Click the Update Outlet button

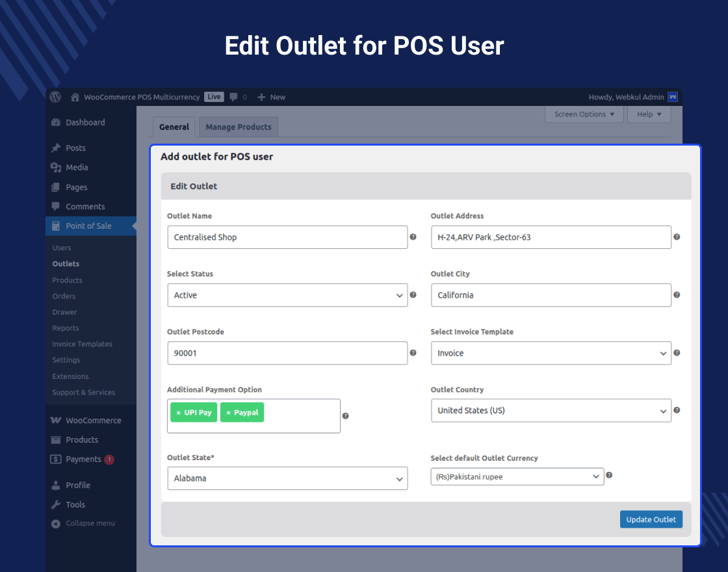(x=651, y=519)
